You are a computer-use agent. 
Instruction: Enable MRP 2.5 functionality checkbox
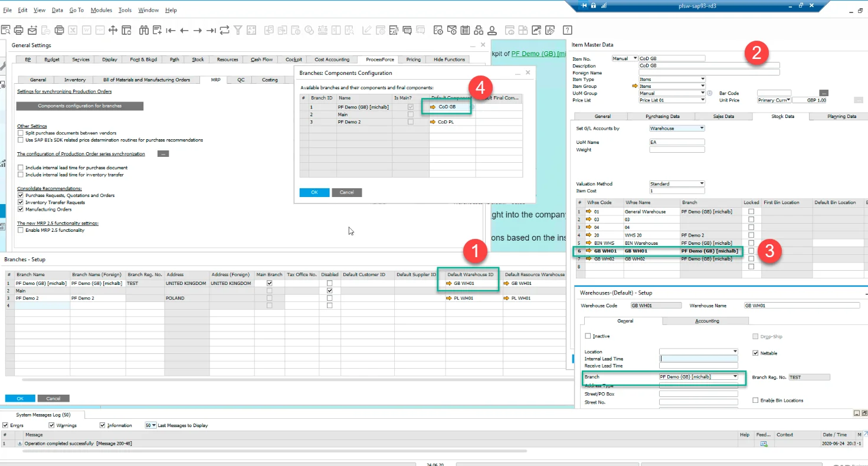tap(21, 230)
